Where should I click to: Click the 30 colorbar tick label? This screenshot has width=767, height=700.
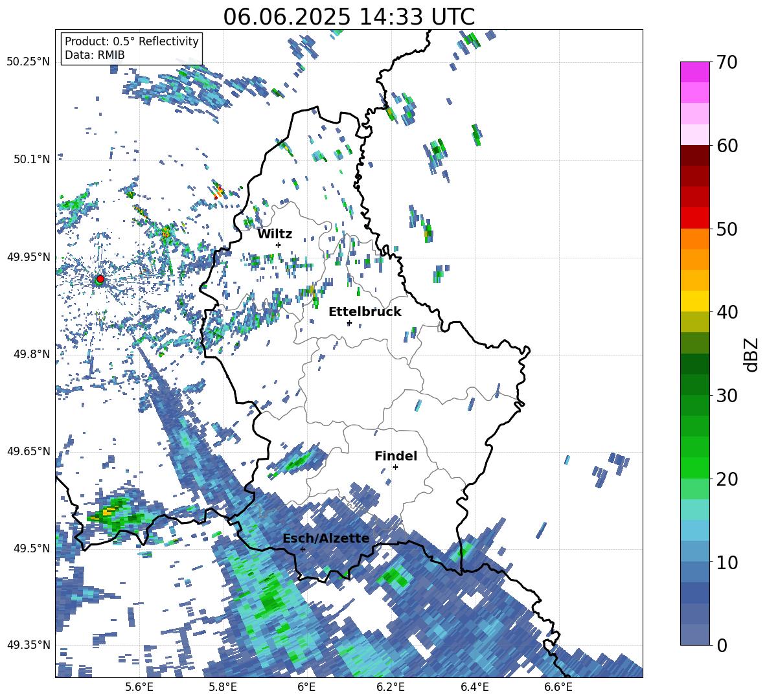[x=727, y=396]
